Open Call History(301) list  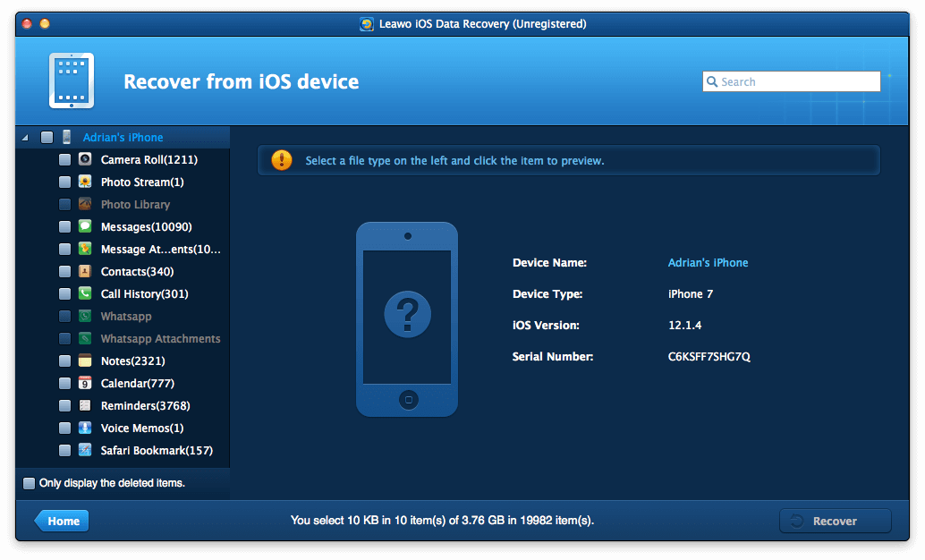[145, 293]
